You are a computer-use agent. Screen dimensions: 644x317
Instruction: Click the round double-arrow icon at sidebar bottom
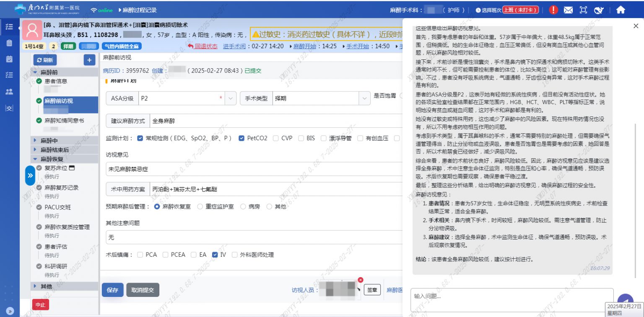(x=10, y=311)
